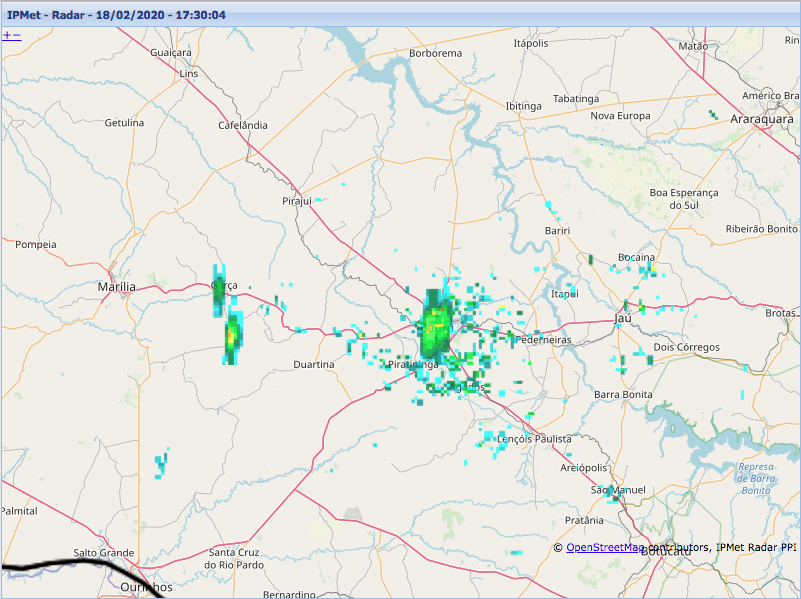Click the Jaú city label
Image resolution: width=801 pixels, height=599 pixels.
623,317
